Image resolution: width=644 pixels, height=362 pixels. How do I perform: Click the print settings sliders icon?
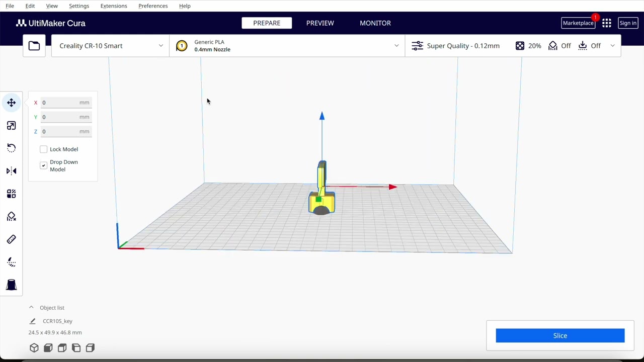(417, 46)
